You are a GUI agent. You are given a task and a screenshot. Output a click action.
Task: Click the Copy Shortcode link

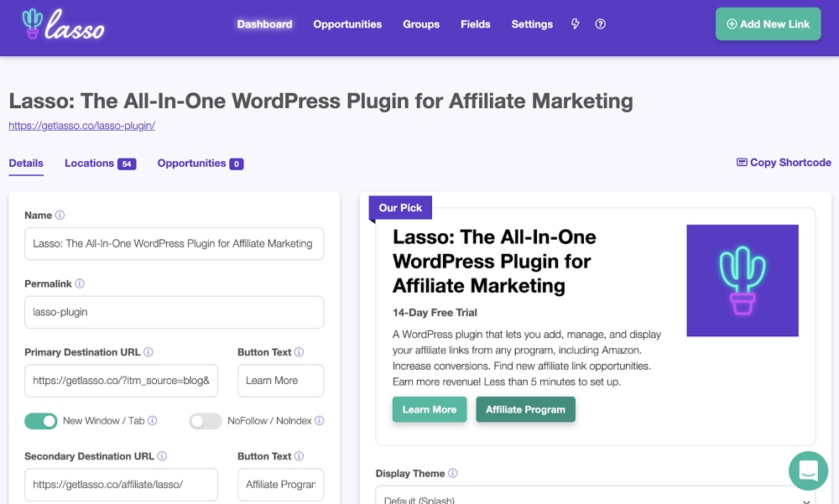tap(784, 162)
